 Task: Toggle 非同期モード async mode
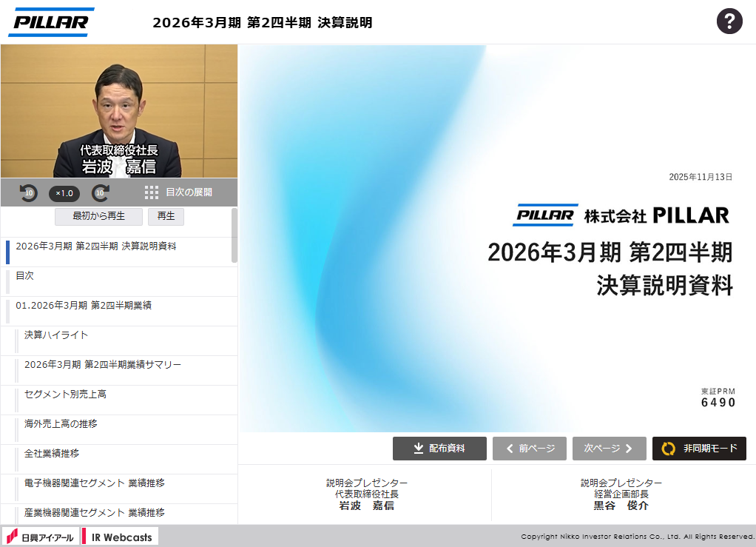(x=699, y=449)
